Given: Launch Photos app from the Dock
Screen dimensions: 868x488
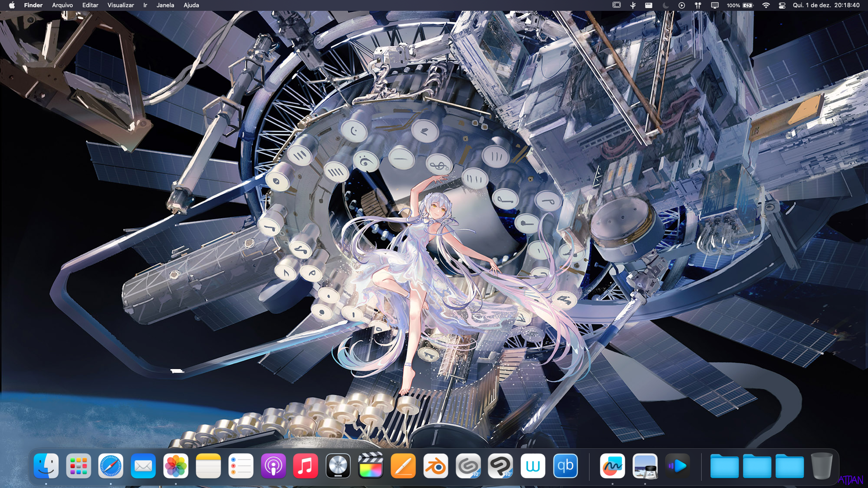Looking at the screenshot, I should tap(176, 466).
